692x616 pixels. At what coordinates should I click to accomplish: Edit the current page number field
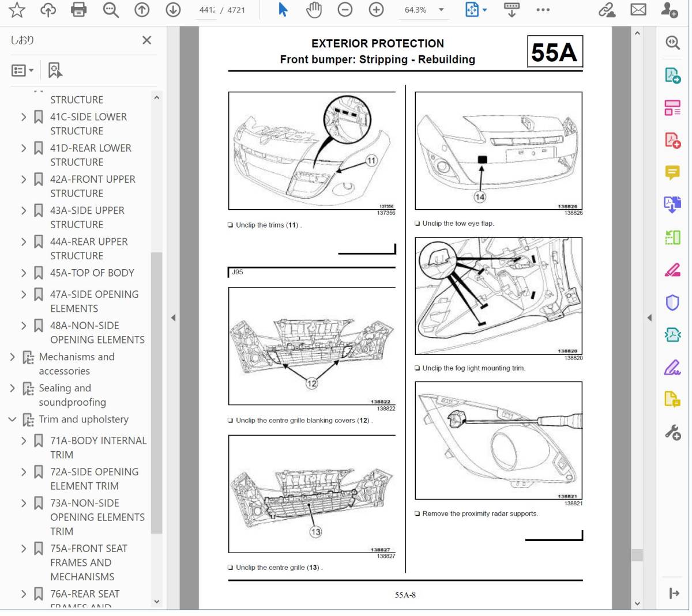tap(206, 10)
